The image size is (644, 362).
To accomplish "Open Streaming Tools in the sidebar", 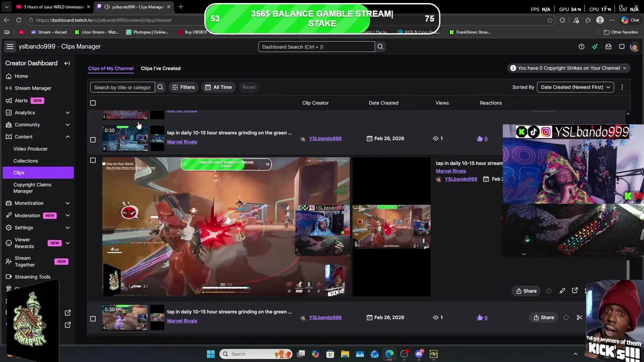I will tap(32, 277).
